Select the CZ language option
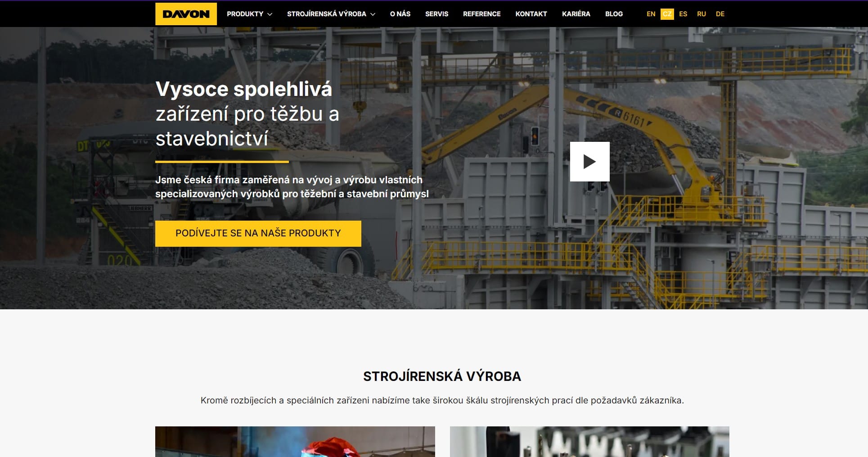The width and height of the screenshot is (868, 457). pos(667,14)
